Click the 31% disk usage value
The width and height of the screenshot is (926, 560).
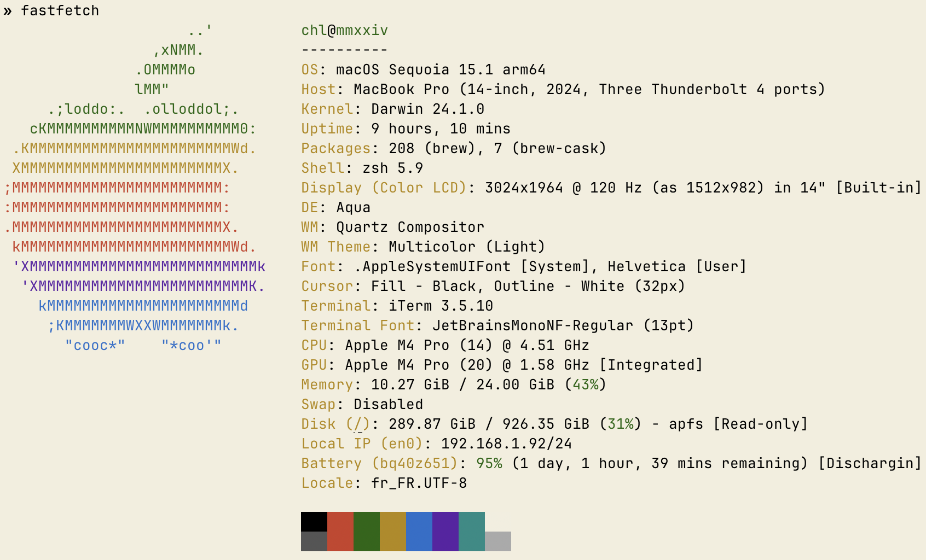[620, 424]
